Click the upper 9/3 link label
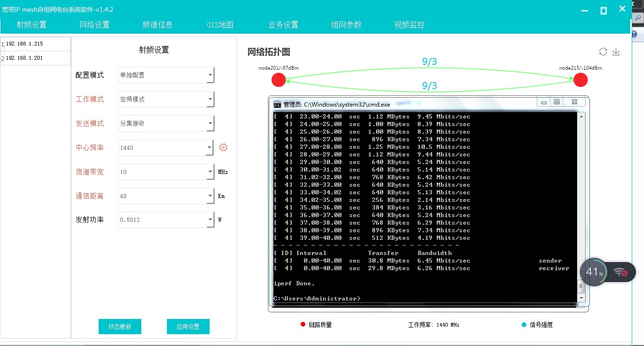This screenshot has height=346, width=644. 429,62
